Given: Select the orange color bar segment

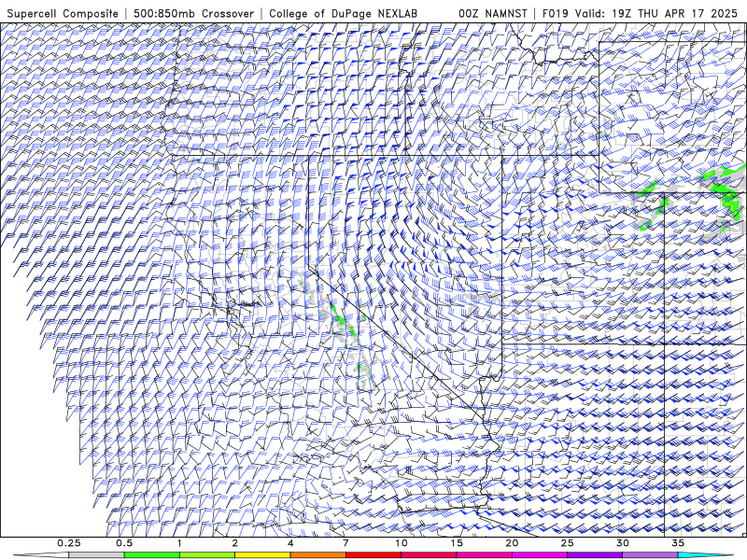Looking at the screenshot, I should [317, 555].
